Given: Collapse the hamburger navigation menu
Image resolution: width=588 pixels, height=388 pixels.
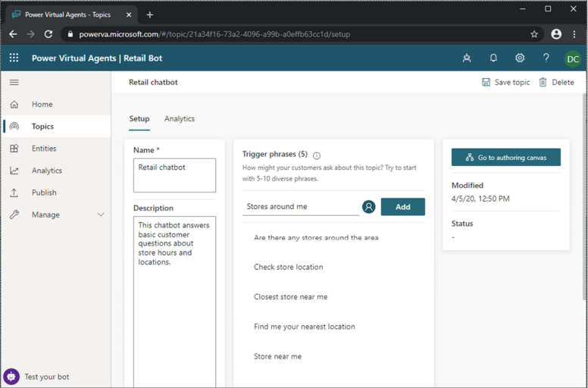Looking at the screenshot, I should (x=14, y=83).
